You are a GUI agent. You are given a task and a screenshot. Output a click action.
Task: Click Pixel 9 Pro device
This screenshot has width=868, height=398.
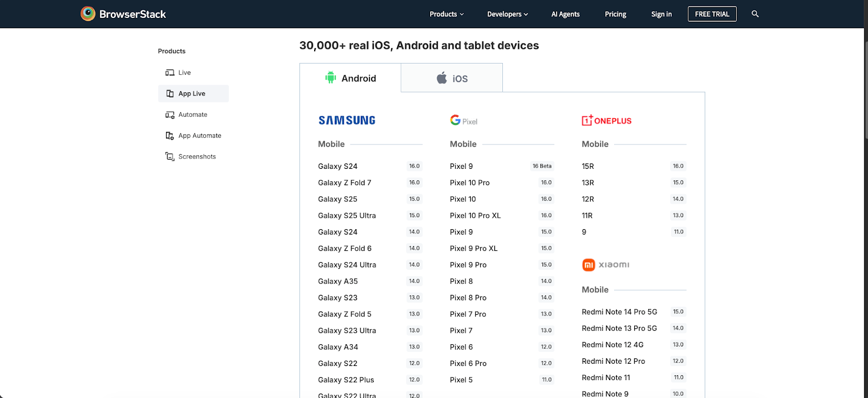468,265
